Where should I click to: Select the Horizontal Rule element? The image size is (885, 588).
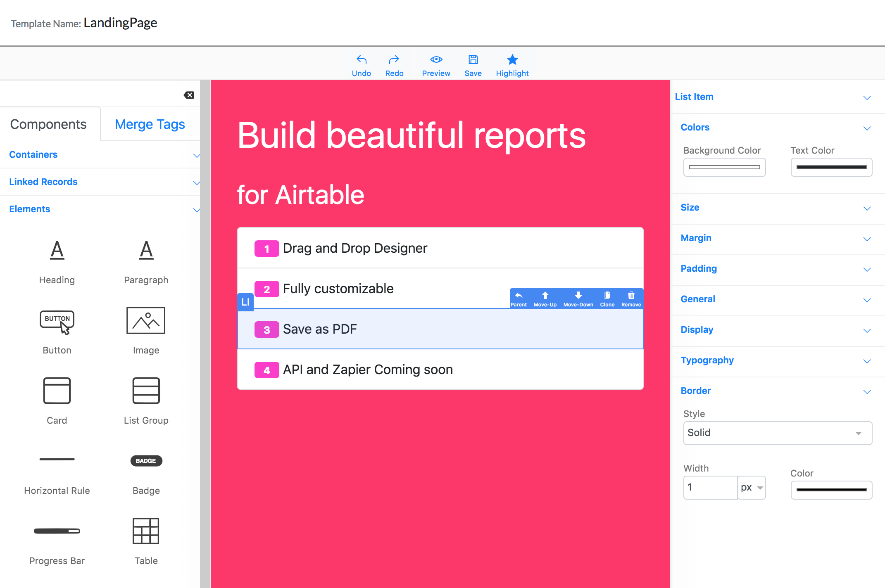pos(57,459)
